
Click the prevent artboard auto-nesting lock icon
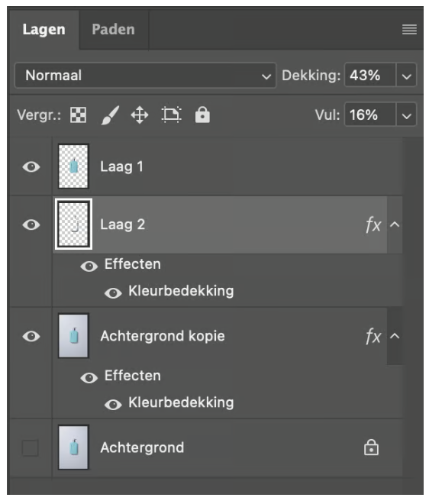[171, 115]
